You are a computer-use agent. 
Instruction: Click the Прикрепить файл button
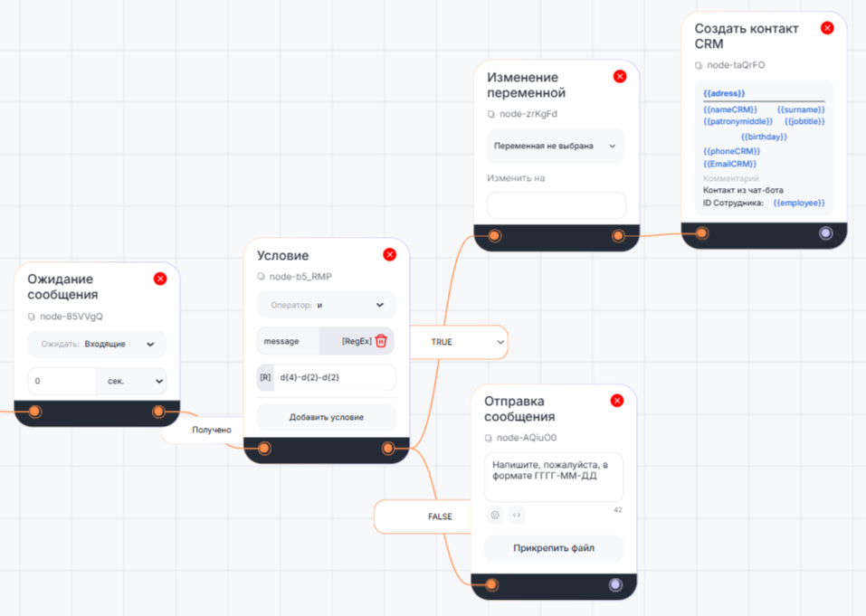(554, 548)
